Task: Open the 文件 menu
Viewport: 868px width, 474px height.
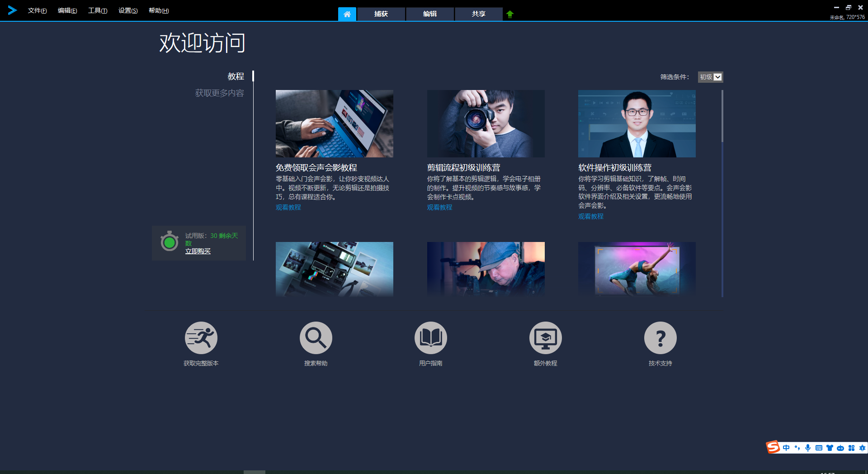Action: (x=37, y=10)
